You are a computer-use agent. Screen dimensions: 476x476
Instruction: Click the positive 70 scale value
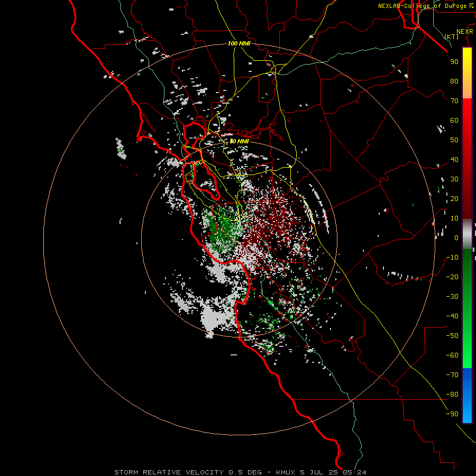tap(454, 101)
